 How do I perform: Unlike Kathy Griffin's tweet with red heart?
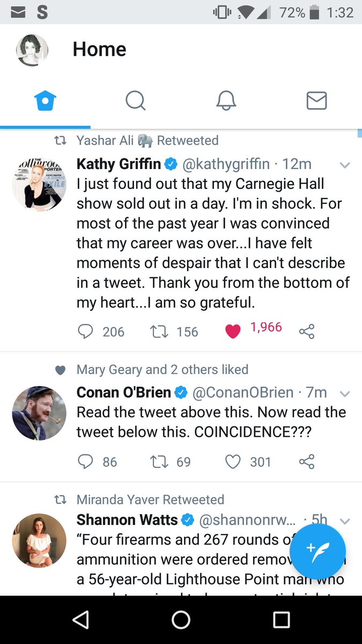233,332
